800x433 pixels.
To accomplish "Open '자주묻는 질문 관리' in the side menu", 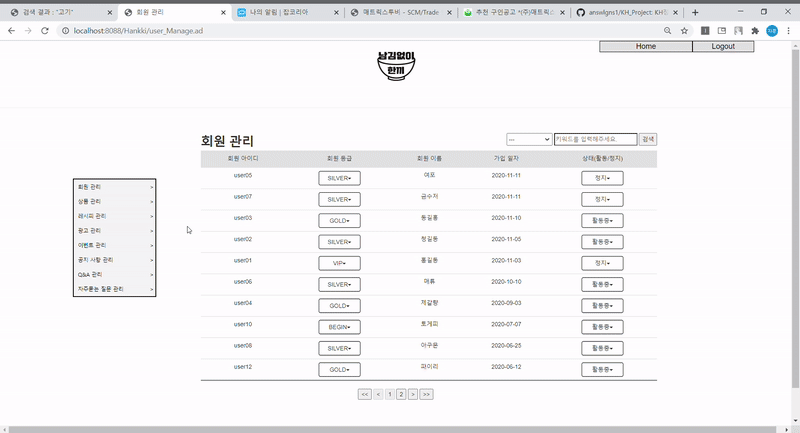I will pyautogui.click(x=115, y=289).
